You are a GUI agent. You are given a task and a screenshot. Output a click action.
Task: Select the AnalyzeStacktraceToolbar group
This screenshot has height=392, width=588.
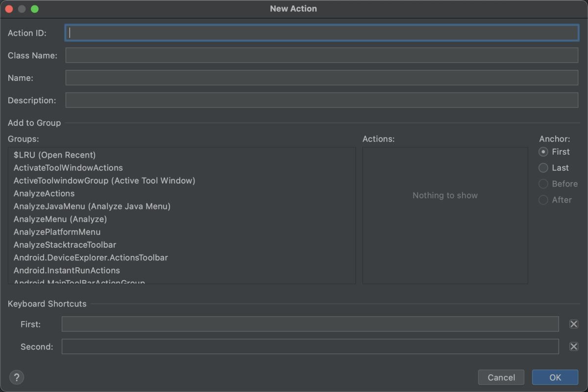pyautogui.click(x=65, y=245)
